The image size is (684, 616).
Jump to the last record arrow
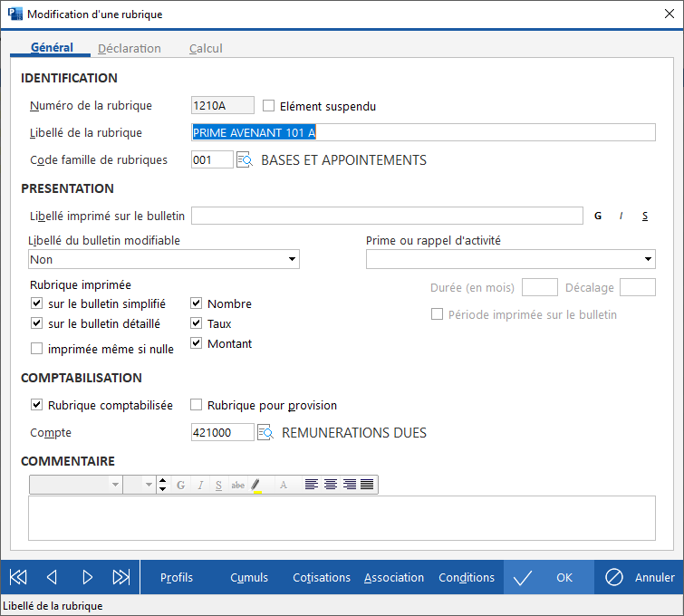point(121,577)
